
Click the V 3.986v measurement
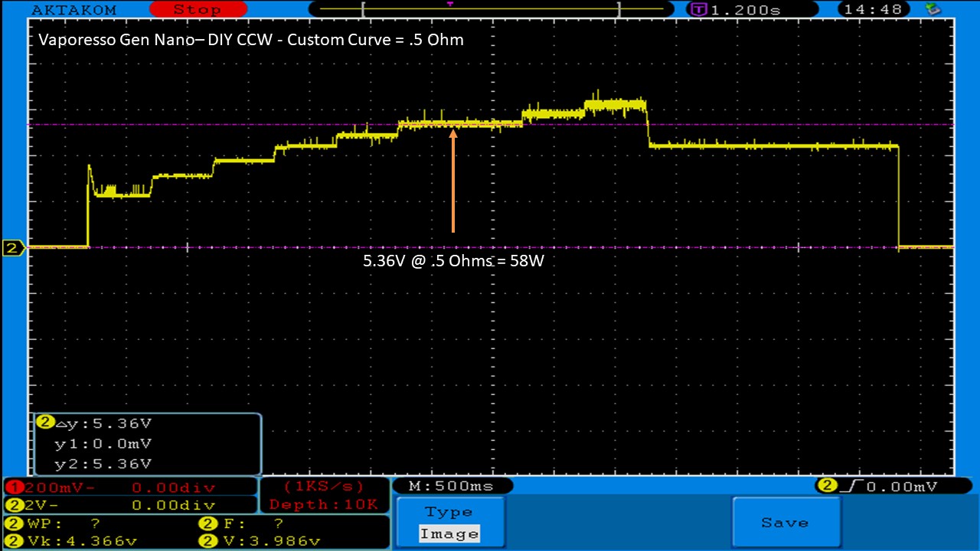pos(260,541)
